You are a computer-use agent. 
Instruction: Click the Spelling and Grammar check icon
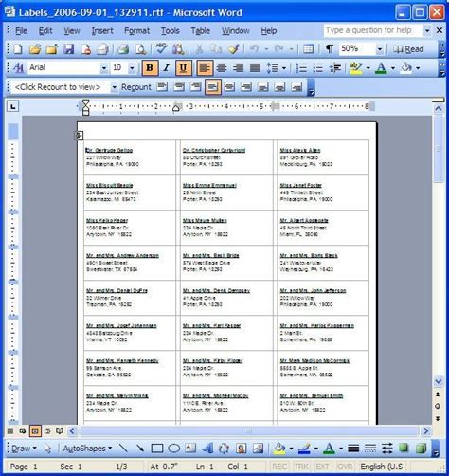(161, 49)
